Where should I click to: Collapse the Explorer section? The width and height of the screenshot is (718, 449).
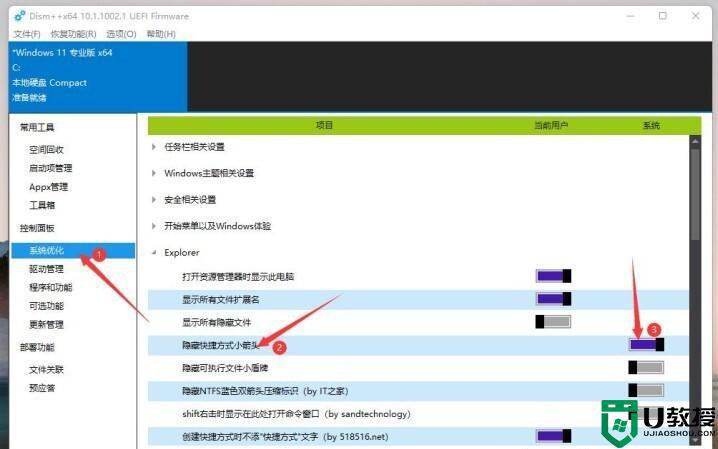pyautogui.click(x=154, y=253)
